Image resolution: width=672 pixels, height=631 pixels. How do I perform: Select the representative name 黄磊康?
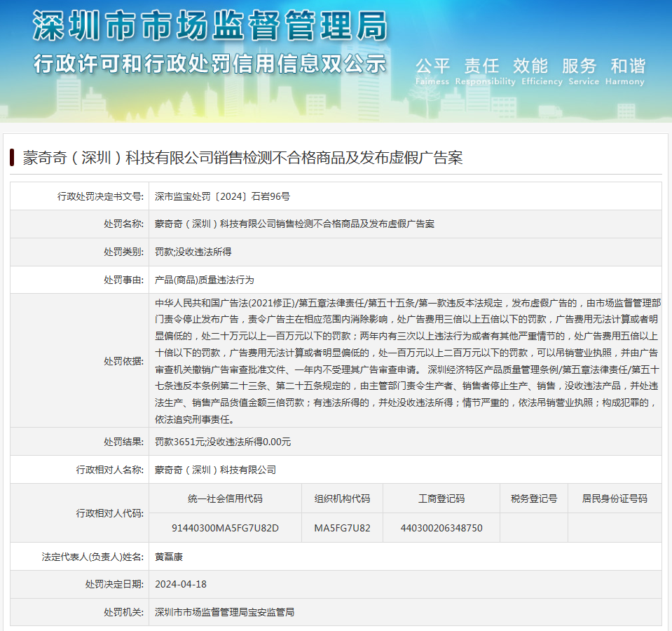coord(169,557)
